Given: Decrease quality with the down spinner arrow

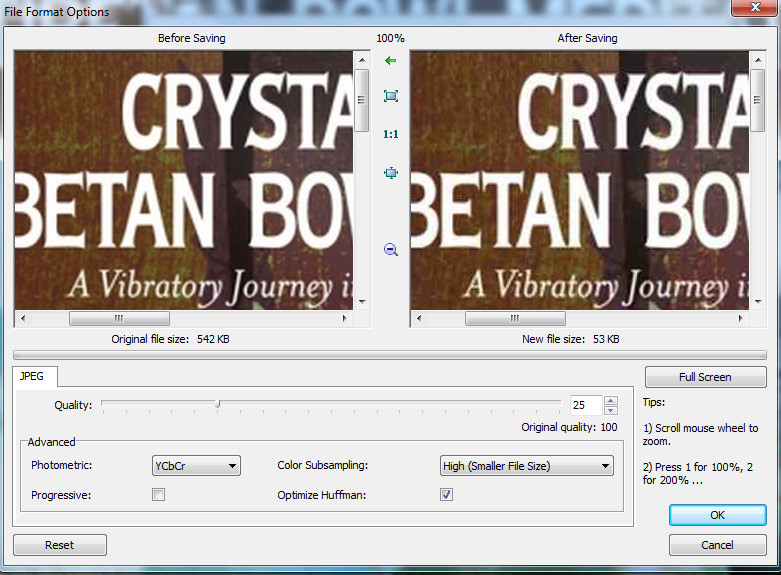Looking at the screenshot, I should coord(611,410).
